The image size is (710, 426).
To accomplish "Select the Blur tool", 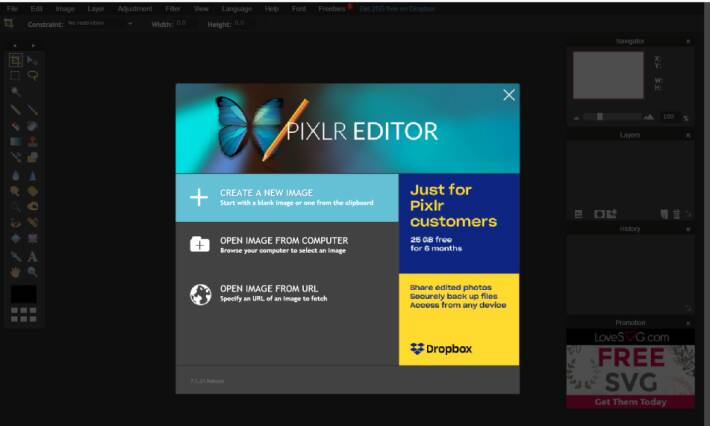I will coord(15,175).
